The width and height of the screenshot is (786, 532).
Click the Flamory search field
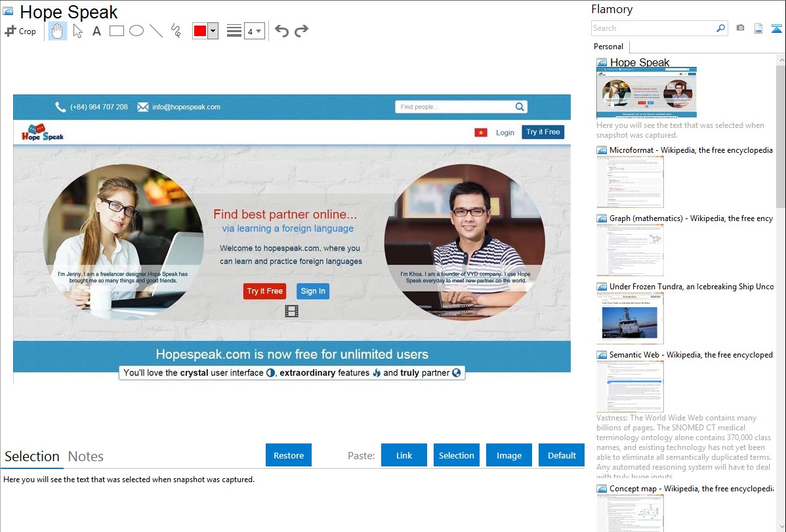[653, 28]
